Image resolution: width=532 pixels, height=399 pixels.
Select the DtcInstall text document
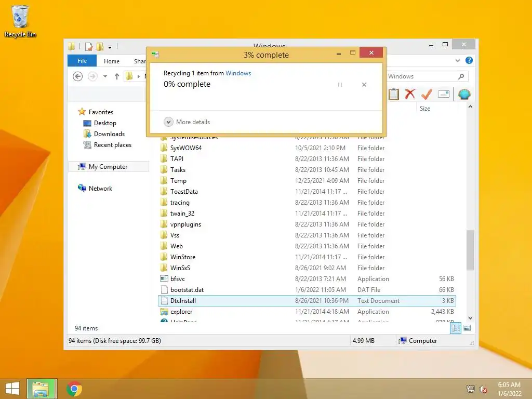pyautogui.click(x=308, y=301)
